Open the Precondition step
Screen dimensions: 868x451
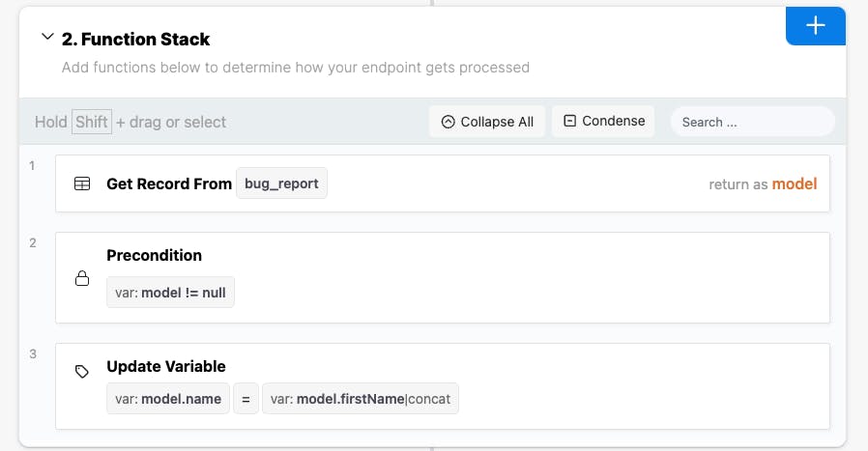[154, 255]
